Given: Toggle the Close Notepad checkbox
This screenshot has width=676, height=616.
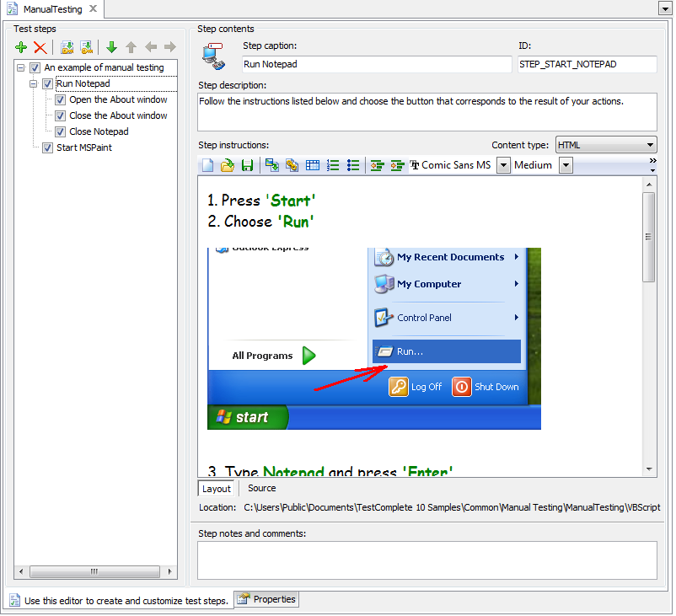Looking at the screenshot, I should [61, 132].
